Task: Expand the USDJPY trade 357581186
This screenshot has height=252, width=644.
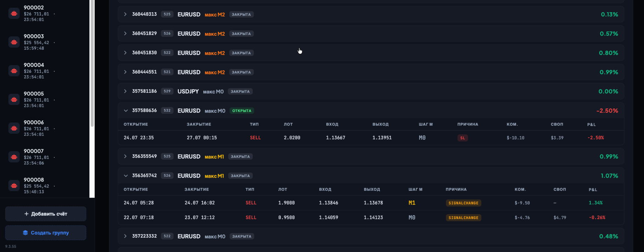Action: coord(125,91)
